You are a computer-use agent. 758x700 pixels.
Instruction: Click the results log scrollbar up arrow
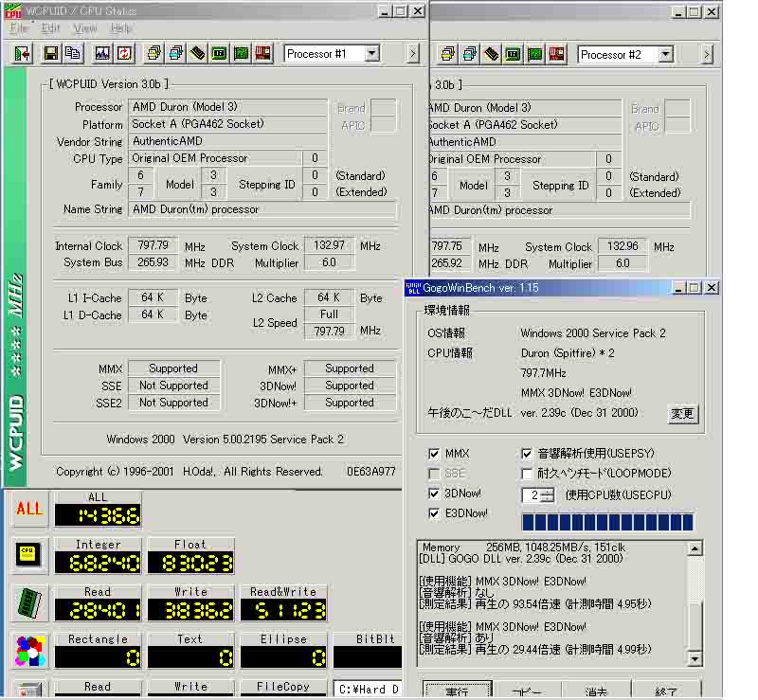coord(695,548)
